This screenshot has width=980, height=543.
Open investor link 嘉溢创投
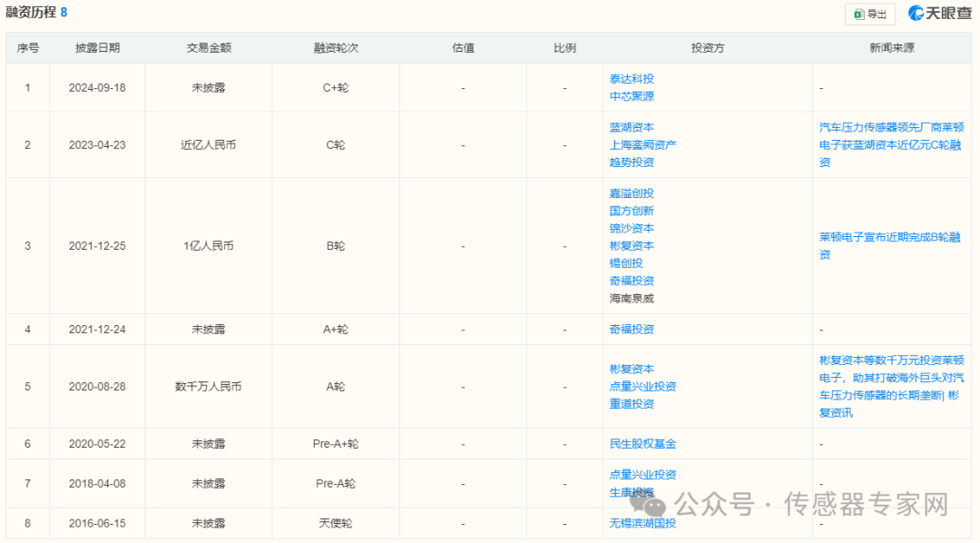632,194
